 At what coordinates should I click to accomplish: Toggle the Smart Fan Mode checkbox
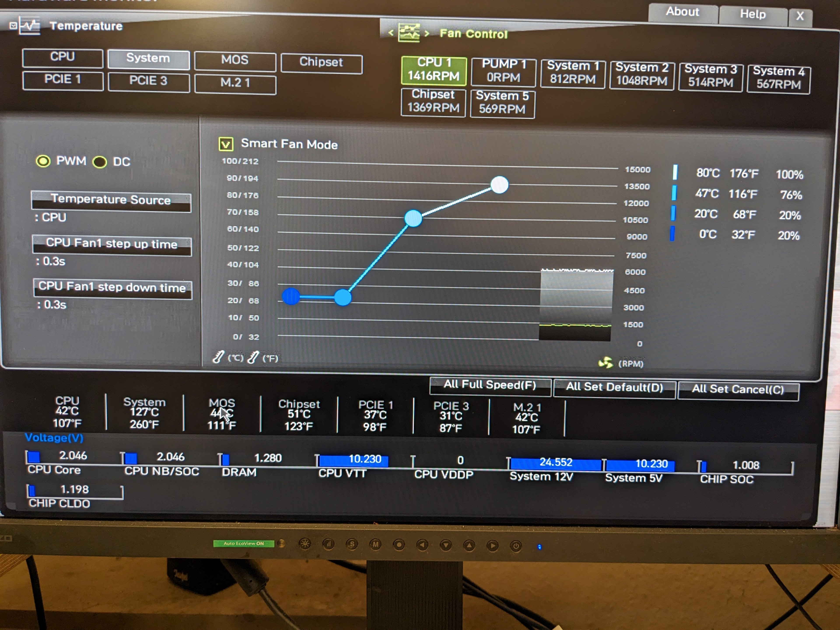pos(226,144)
